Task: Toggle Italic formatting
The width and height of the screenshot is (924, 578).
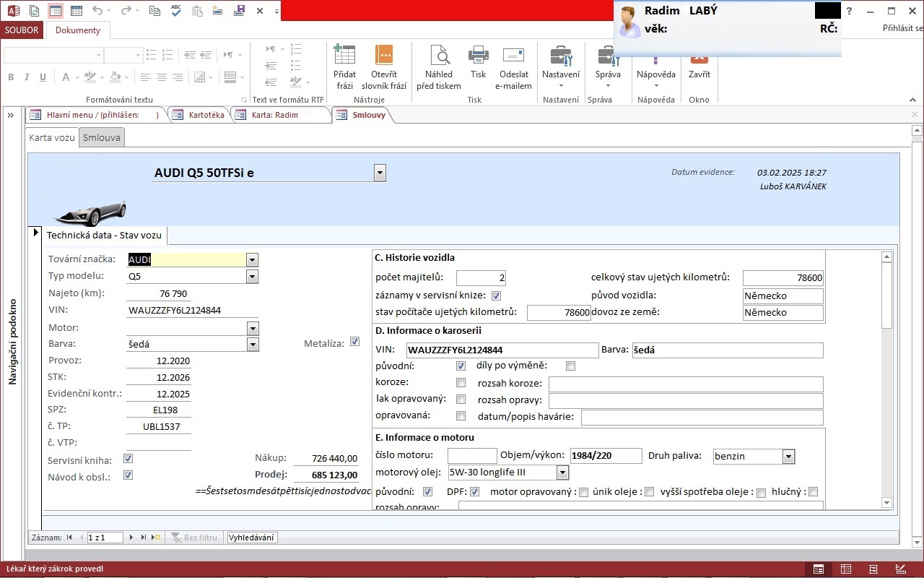Action: click(x=27, y=77)
